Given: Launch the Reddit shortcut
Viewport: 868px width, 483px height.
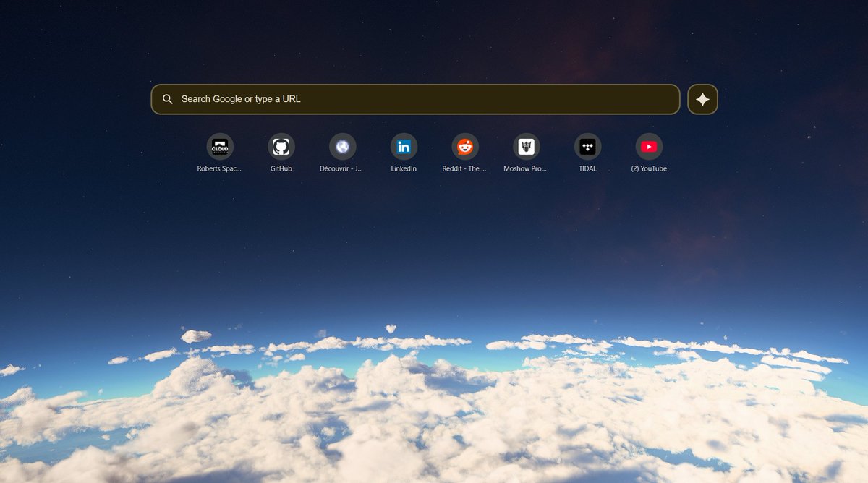Looking at the screenshot, I should point(464,147).
